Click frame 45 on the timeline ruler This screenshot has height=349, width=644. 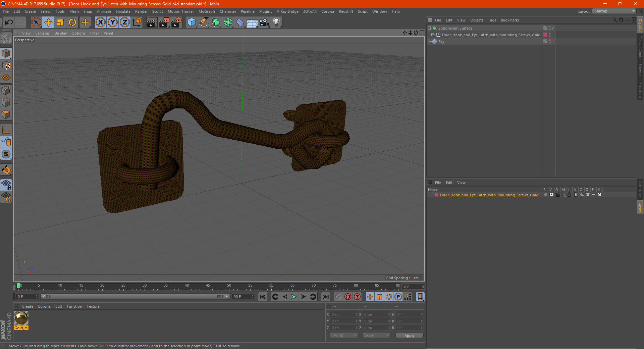208,286
